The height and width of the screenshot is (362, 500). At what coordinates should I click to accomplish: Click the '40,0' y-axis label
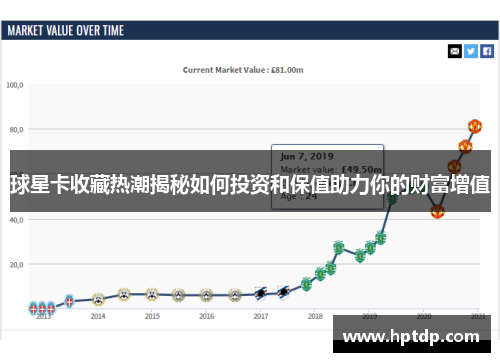click(x=16, y=220)
